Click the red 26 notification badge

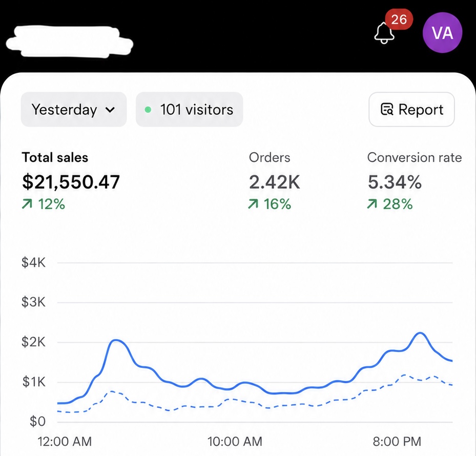399,19
